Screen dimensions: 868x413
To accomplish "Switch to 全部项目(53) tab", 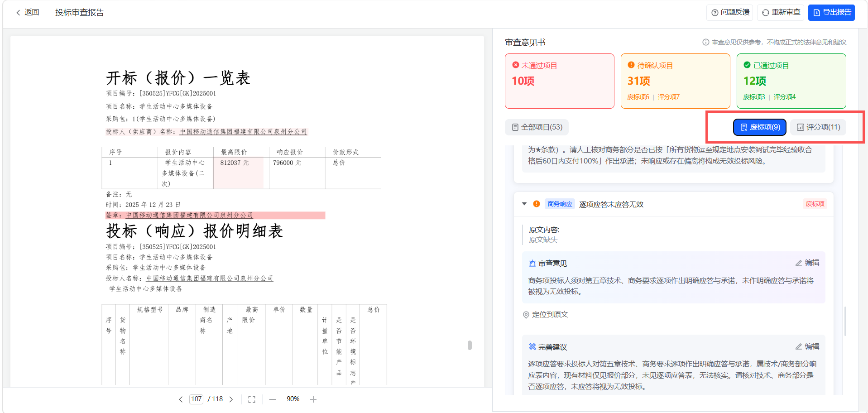I will (537, 127).
